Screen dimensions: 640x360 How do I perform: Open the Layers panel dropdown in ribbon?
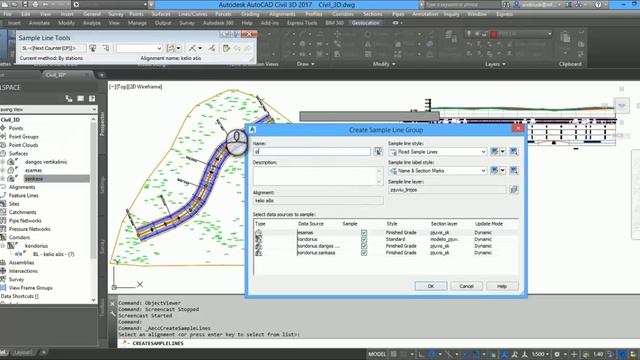coord(495,64)
